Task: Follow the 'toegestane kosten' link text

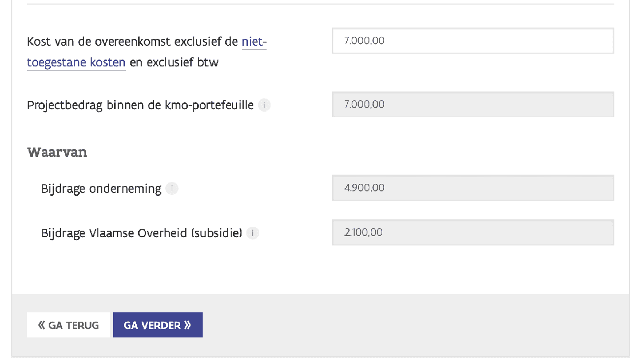Action: coord(76,62)
